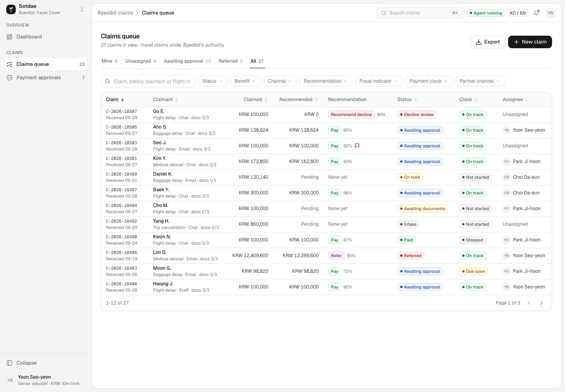Sort by the Claimant column
Screen dimensions: 565x392
[166, 100]
